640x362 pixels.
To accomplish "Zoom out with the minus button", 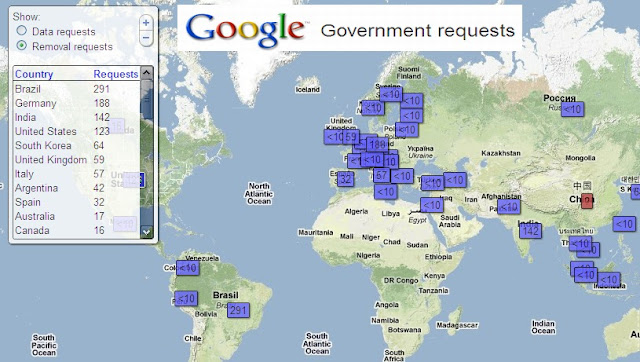I will [x=146, y=38].
